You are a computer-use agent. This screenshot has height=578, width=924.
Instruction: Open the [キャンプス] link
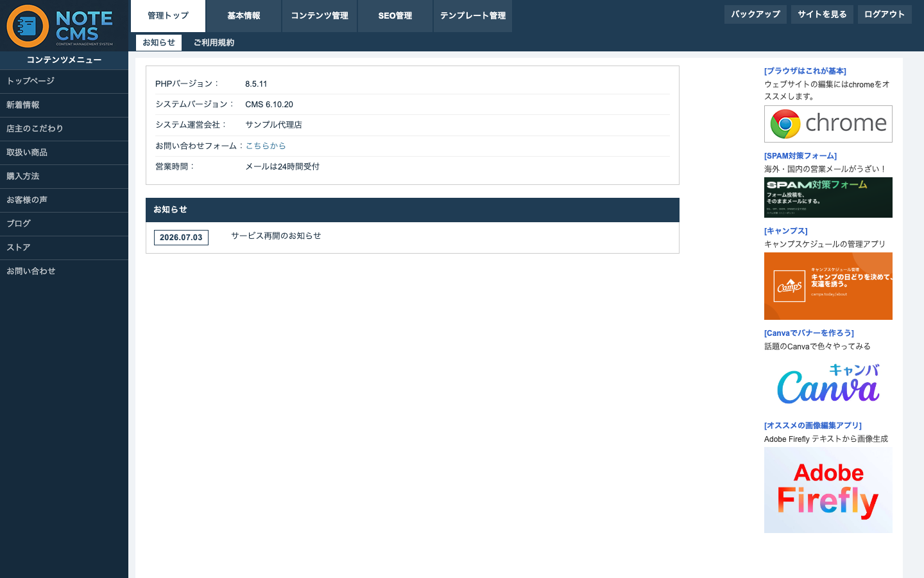point(786,231)
